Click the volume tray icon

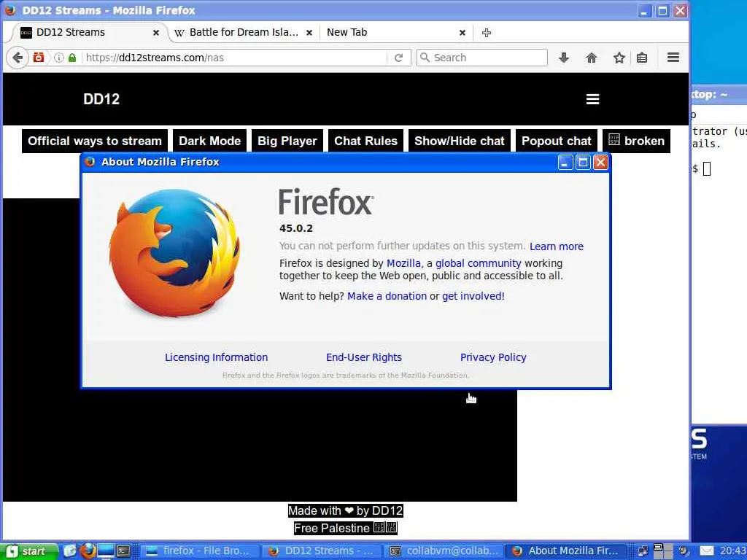coord(684,551)
